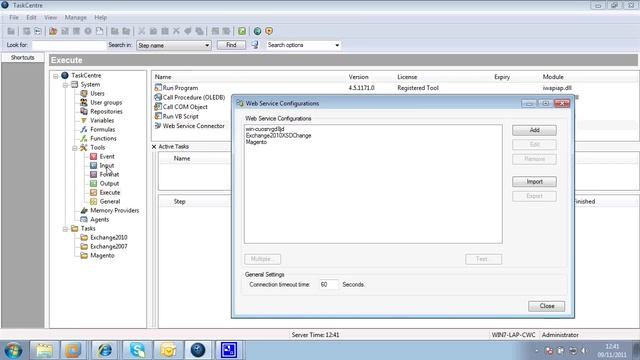This screenshot has height=360, width=640.
Task: Click the Find button
Action: (231, 45)
